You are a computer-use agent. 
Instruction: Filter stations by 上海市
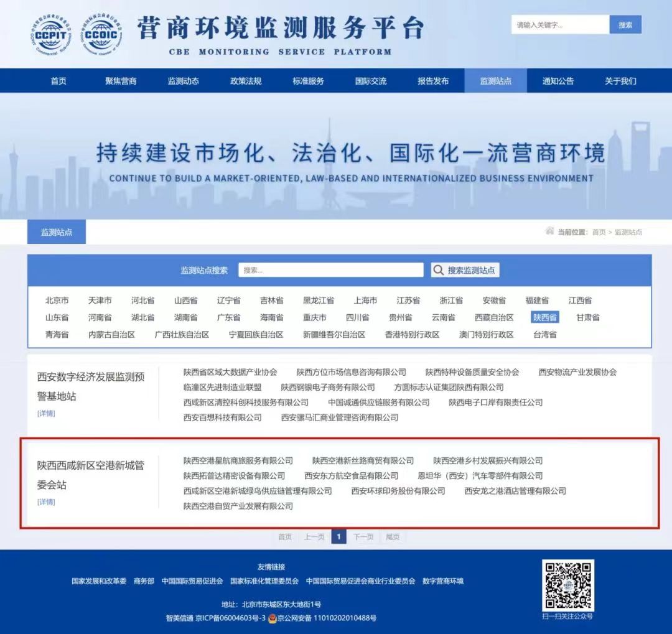pos(365,301)
